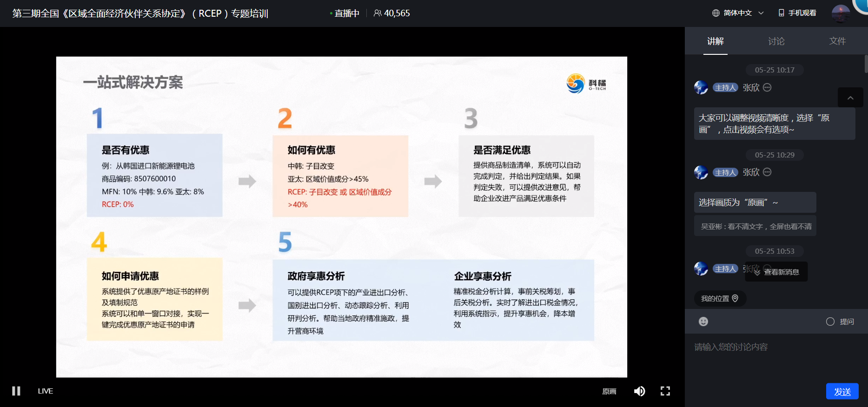Screen dimensions: 868x407
Task: Click 查看新消息 to view new messages
Action: click(776, 272)
